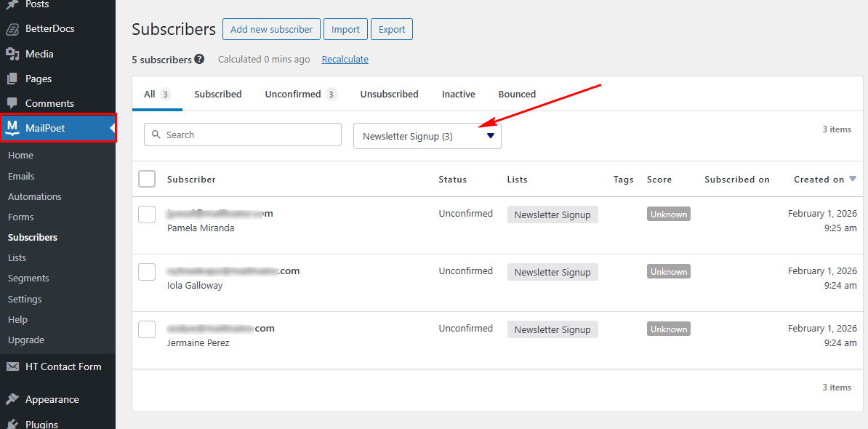Open BetterDocs from the sidebar icon

(x=11, y=28)
